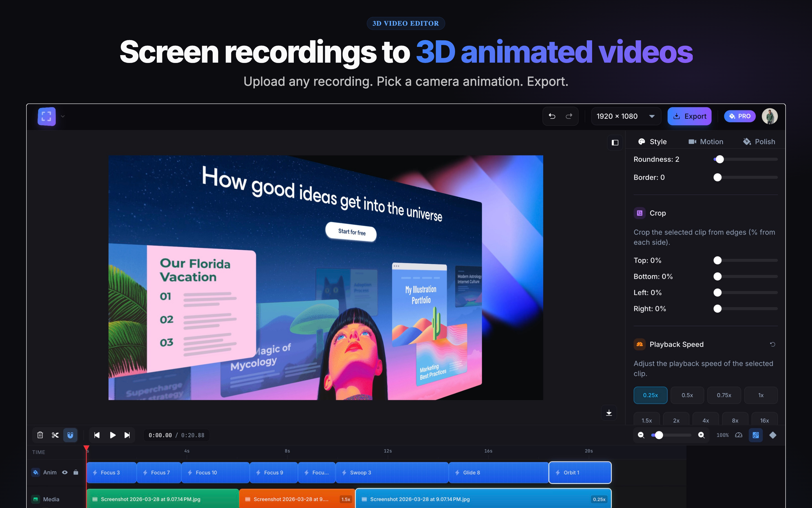Switch to the Style tab
Image resolution: width=812 pixels, height=508 pixels.
pyautogui.click(x=652, y=142)
